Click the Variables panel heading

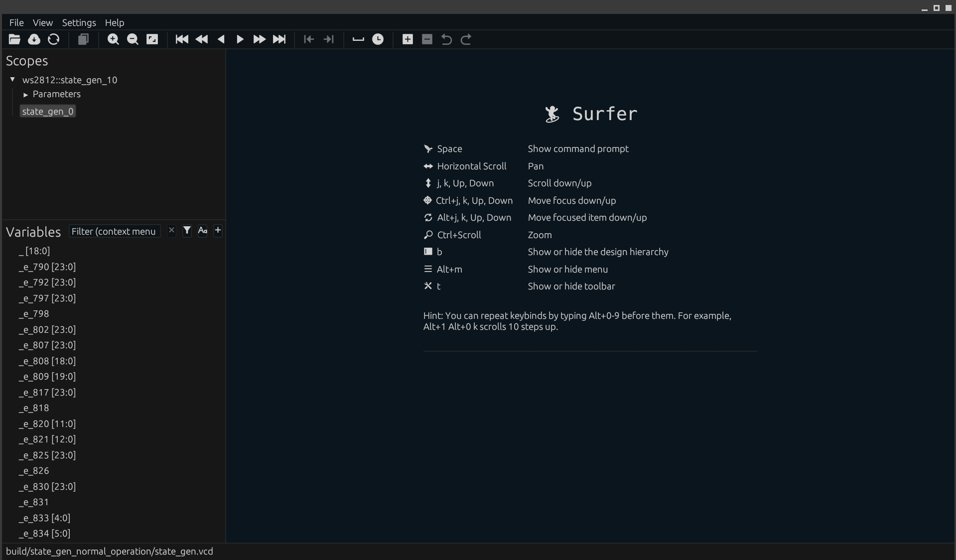click(x=33, y=232)
